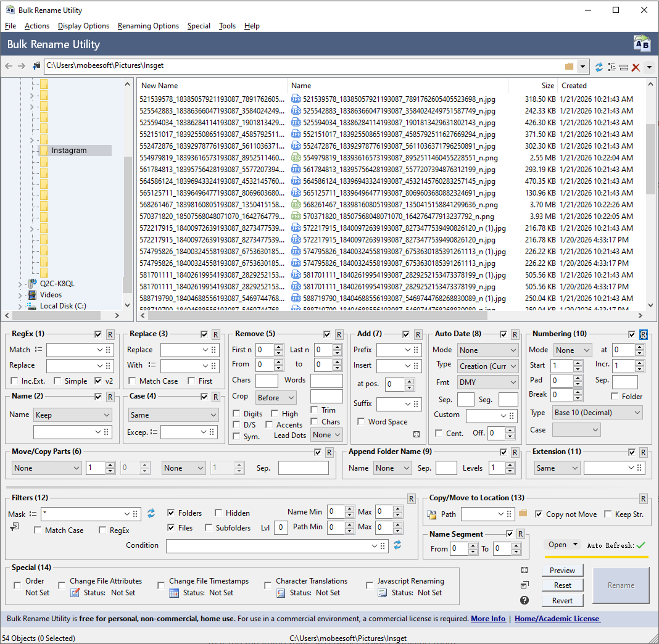Click the Change File Timestamps calendar icon
659x644 pixels.
(174, 593)
